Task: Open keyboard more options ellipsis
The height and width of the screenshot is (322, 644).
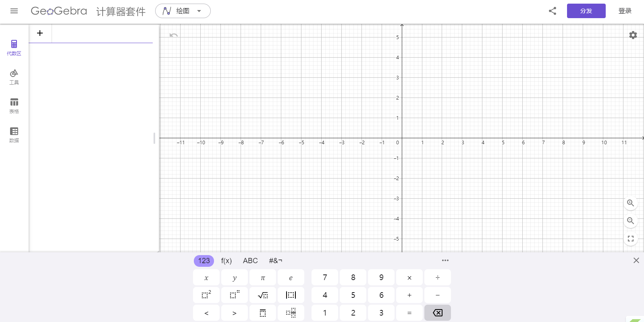Action: 445,260
